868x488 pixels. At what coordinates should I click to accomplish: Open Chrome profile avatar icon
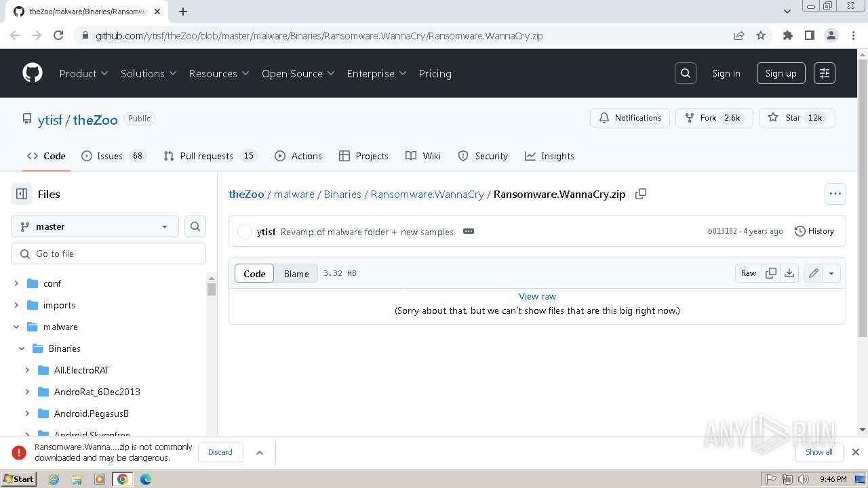(831, 35)
